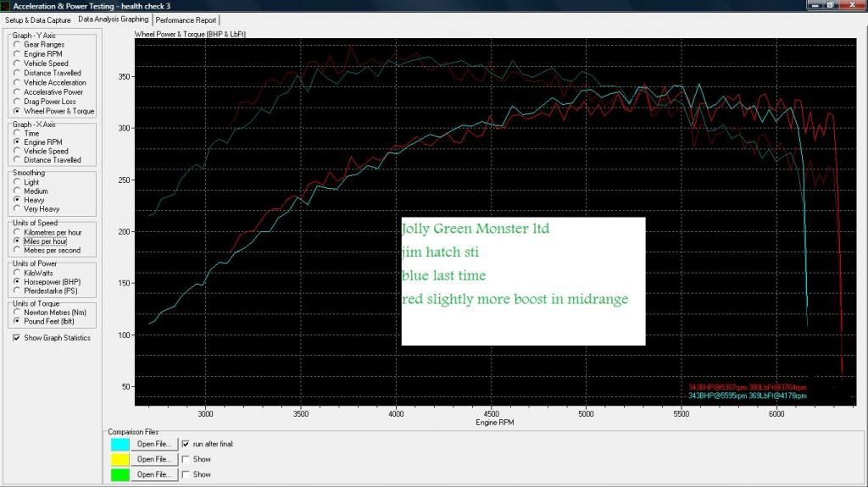Image resolution: width=868 pixels, height=487 pixels.
Task: Enable Show for yellow comparison file
Action: [186, 459]
